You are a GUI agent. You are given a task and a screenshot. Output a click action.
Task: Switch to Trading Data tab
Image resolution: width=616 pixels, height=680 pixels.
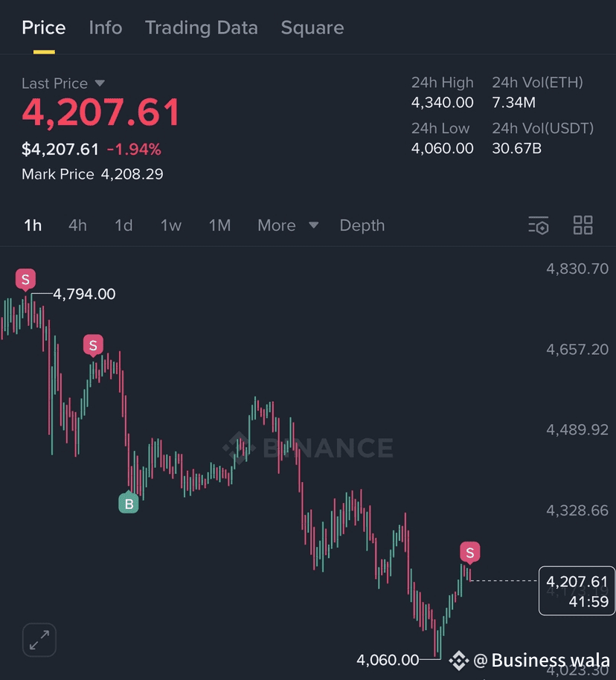pyautogui.click(x=202, y=28)
